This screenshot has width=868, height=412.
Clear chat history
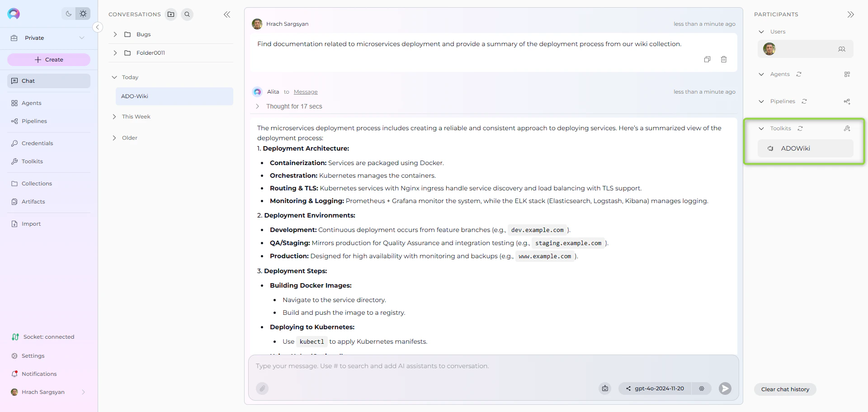pos(785,389)
